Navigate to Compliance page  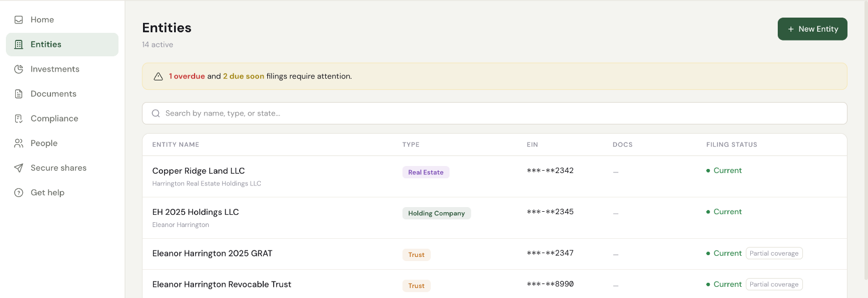tap(62, 118)
